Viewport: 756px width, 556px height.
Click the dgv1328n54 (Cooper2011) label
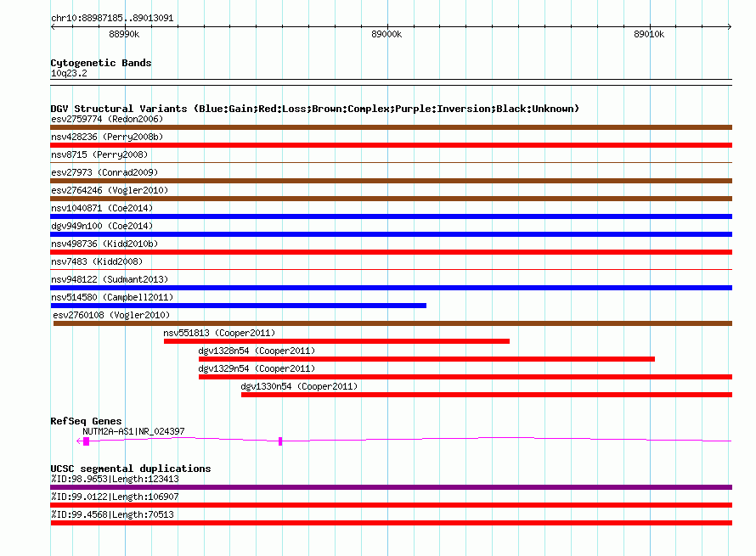coord(257,351)
